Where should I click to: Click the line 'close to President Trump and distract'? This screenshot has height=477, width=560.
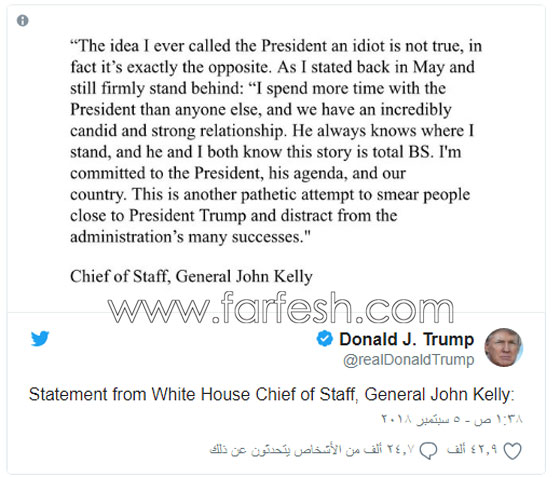234,216
